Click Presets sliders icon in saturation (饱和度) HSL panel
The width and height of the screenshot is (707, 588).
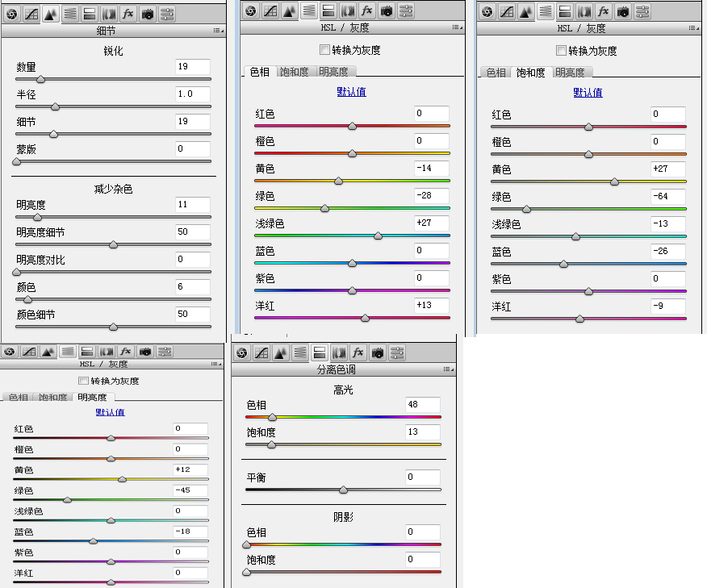[x=642, y=12]
